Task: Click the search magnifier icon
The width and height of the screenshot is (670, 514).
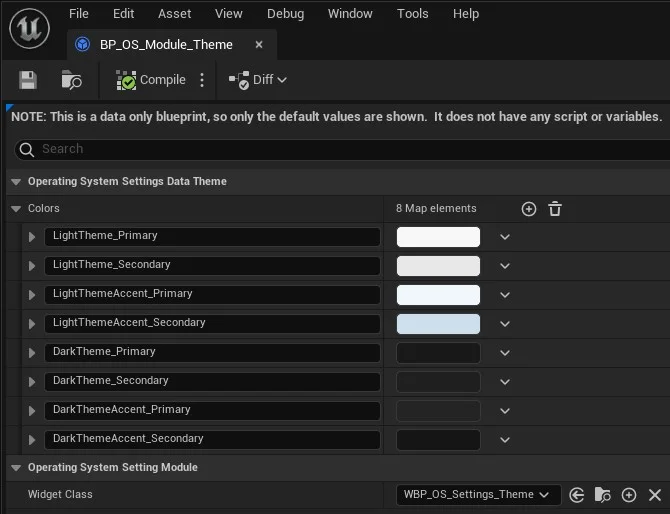Action: coord(26,150)
